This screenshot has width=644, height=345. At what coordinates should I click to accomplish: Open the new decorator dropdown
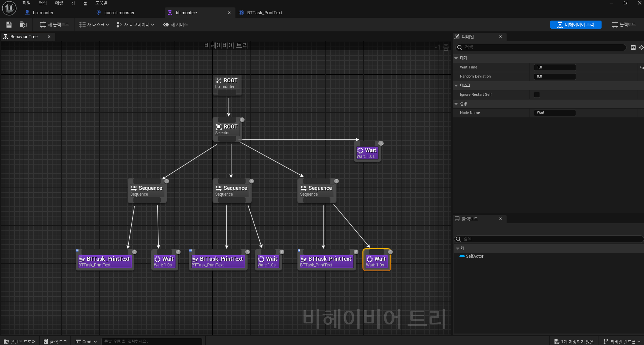click(x=135, y=25)
